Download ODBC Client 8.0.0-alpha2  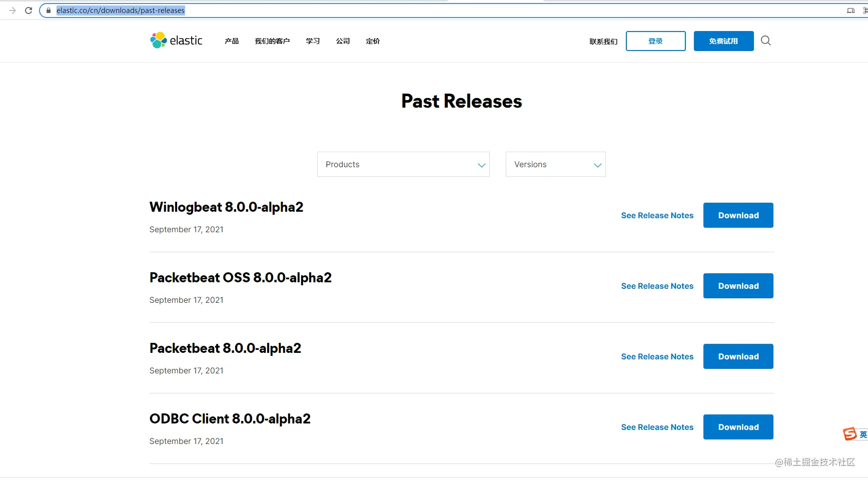tap(738, 427)
